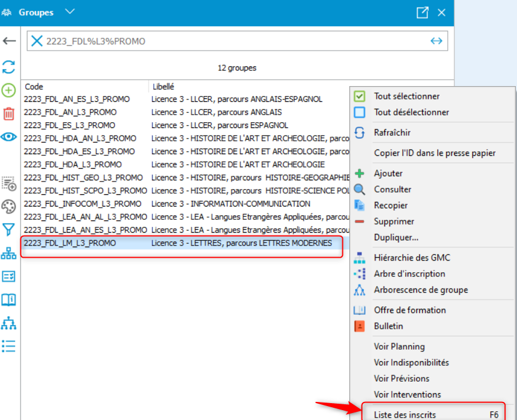
Task: Choose Tout sélectionner in context menu
Action: pos(406,97)
